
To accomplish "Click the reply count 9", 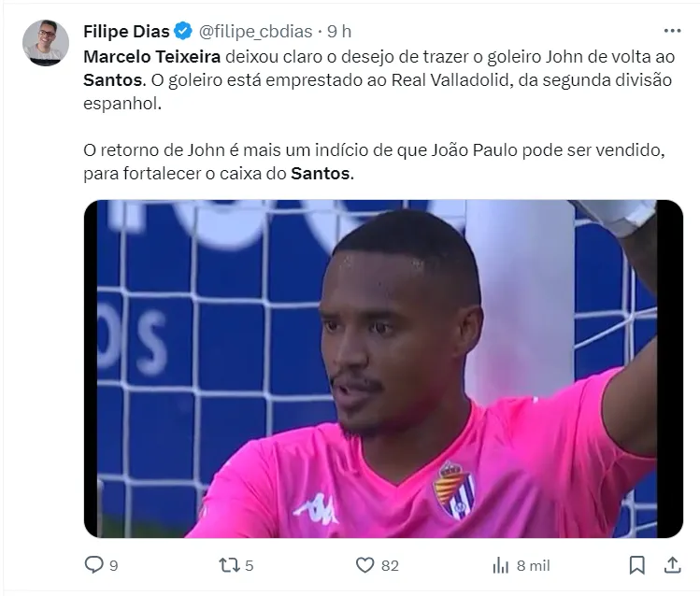I will click(114, 566).
